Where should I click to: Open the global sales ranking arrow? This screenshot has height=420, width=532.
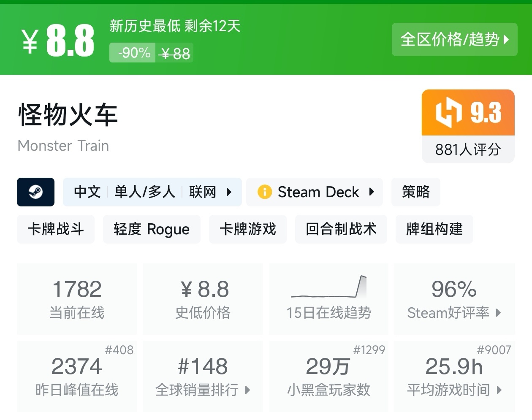(248, 390)
